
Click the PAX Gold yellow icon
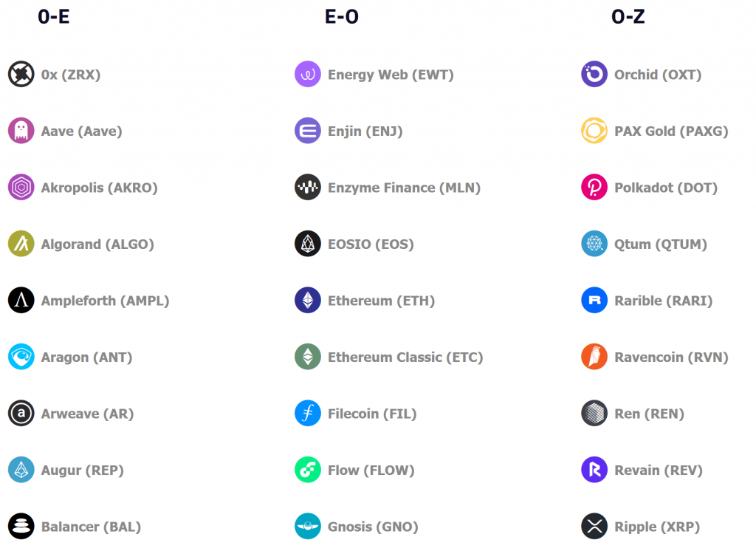point(594,131)
